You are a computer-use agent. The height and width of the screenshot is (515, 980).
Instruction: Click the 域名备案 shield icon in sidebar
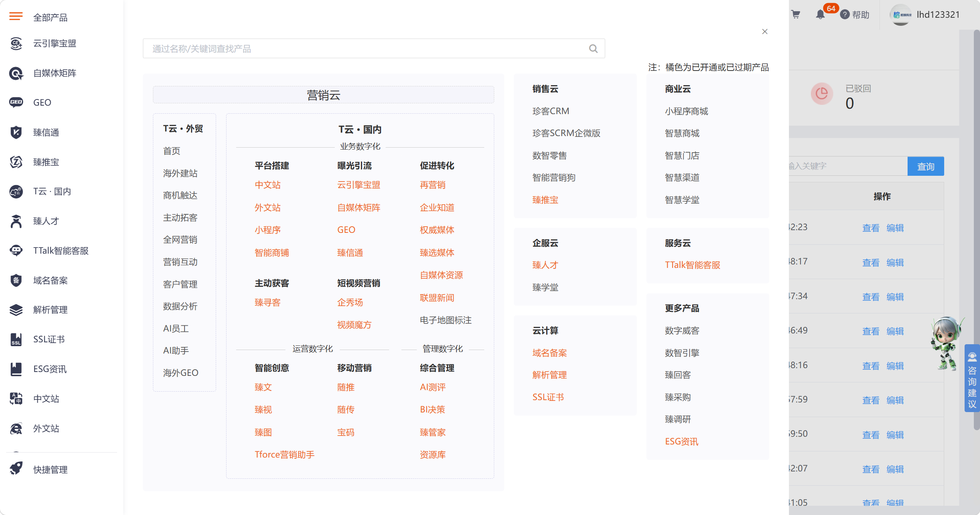[16, 280]
